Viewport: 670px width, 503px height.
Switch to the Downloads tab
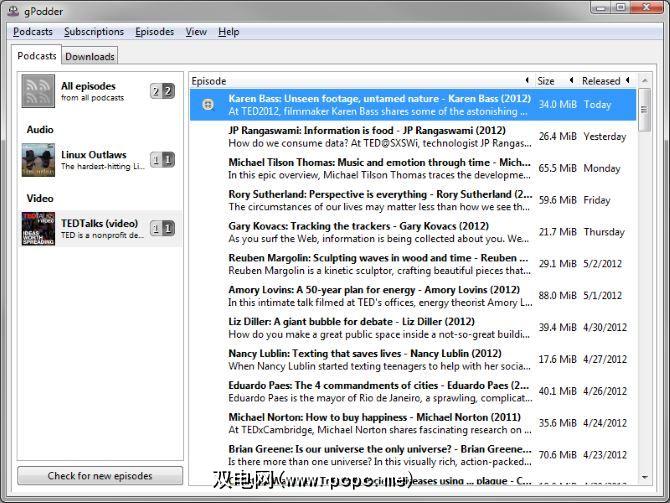(x=90, y=57)
